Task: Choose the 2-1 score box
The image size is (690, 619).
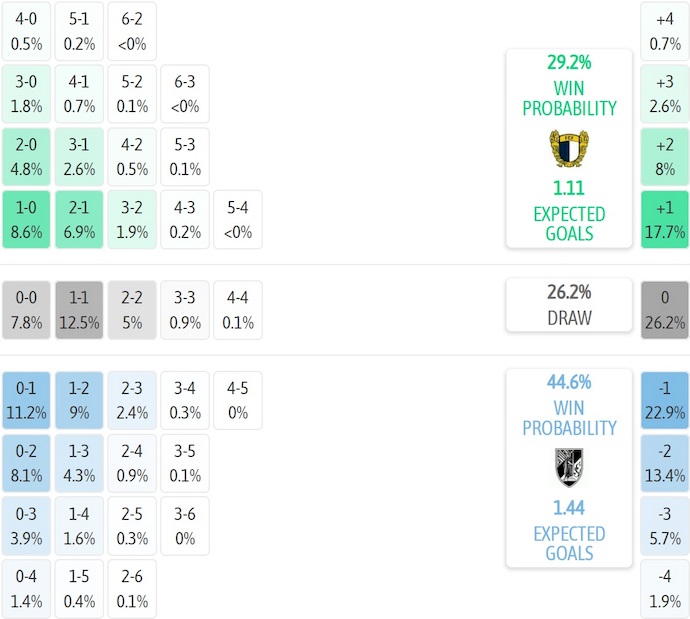Action: tap(79, 219)
